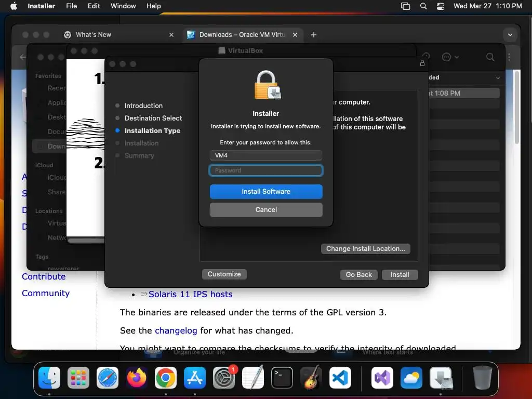Show the date and time panel
The width and height of the screenshot is (532, 399).
point(487,6)
